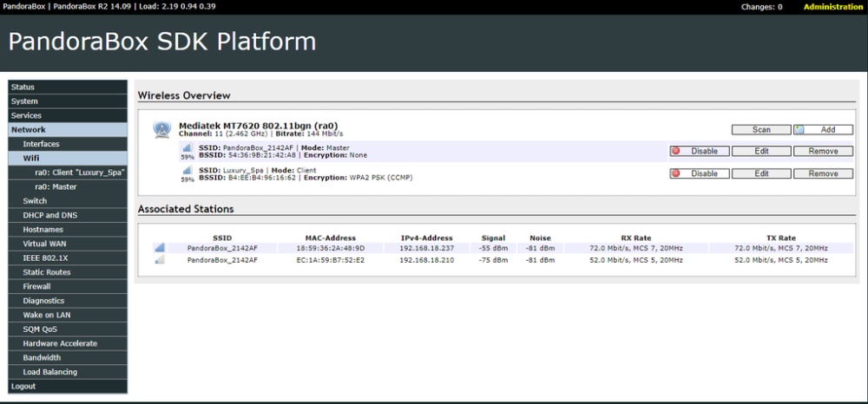The width and height of the screenshot is (868, 404).
Task: Click MAC address 18:59:36:2A:48:9D
Action: tap(331, 248)
